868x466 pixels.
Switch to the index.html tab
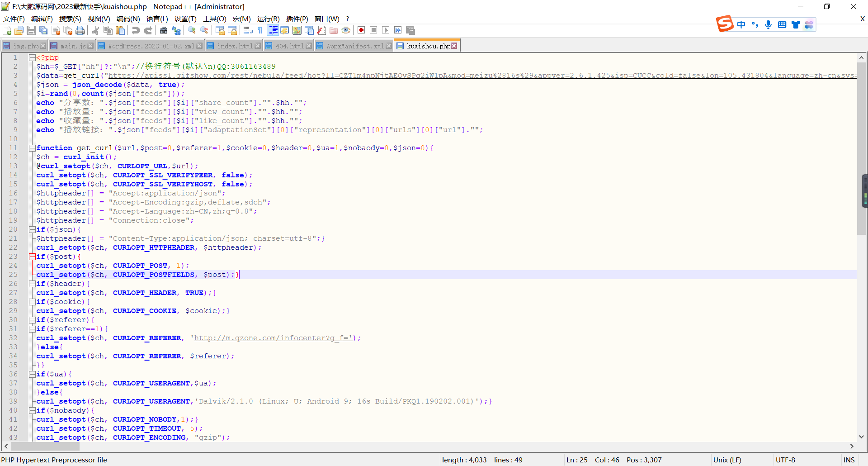[234, 46]
